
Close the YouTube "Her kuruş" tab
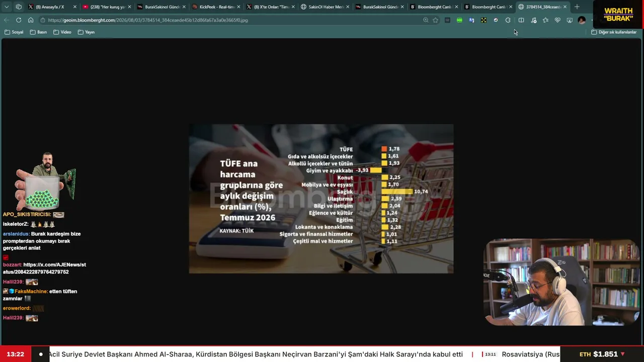pyautogui.click(x=129, y=7)
